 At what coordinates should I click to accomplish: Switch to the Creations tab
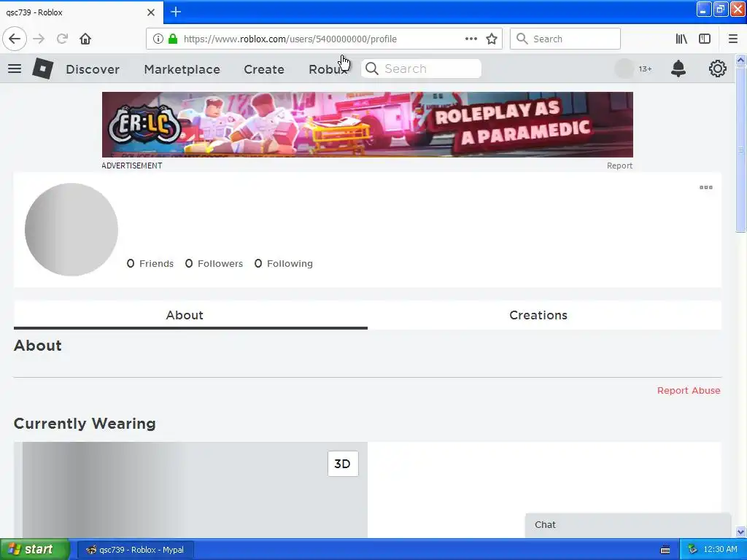click(544, 315)
